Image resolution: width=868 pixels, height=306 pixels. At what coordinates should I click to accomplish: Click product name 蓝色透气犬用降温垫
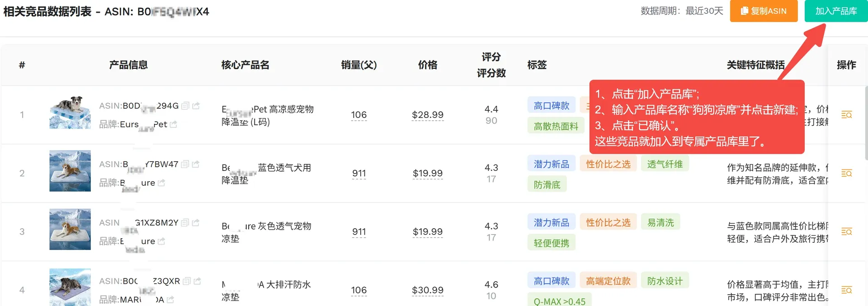(x=266, y=174)
